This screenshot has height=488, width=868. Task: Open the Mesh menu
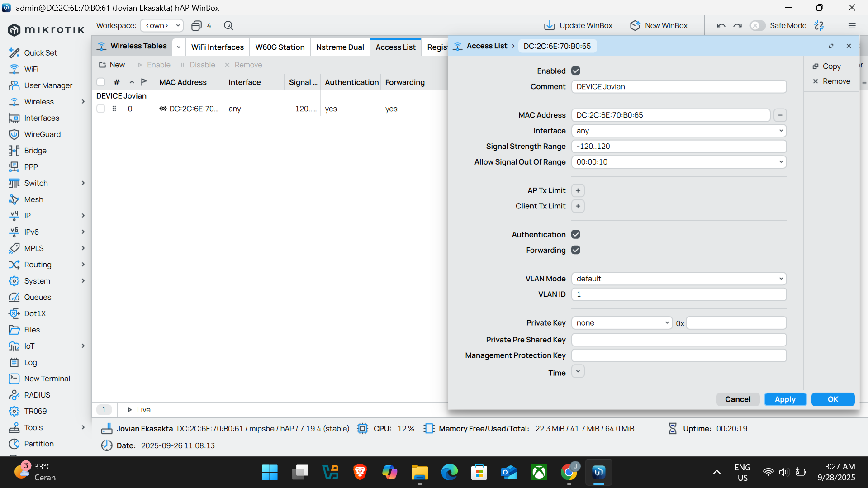33,199
